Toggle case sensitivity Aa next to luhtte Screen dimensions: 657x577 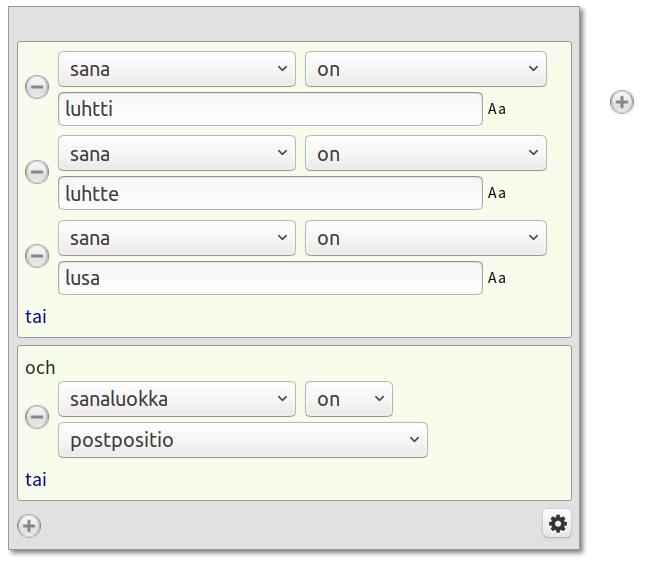[497, 193]
